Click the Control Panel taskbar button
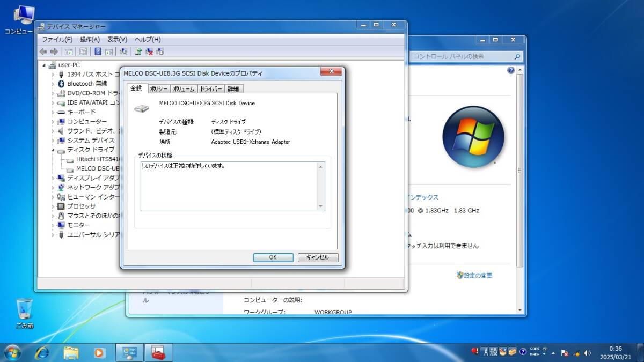The image size is (644, 362). [129, 353]
